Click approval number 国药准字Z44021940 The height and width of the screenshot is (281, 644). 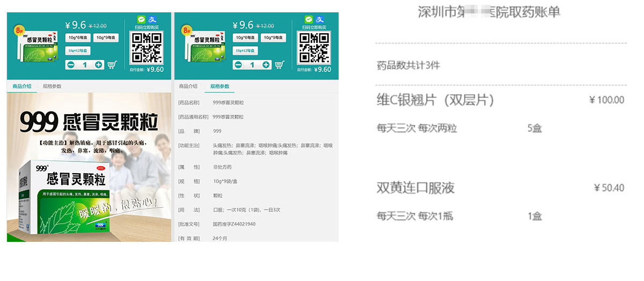tap(234, 224)
